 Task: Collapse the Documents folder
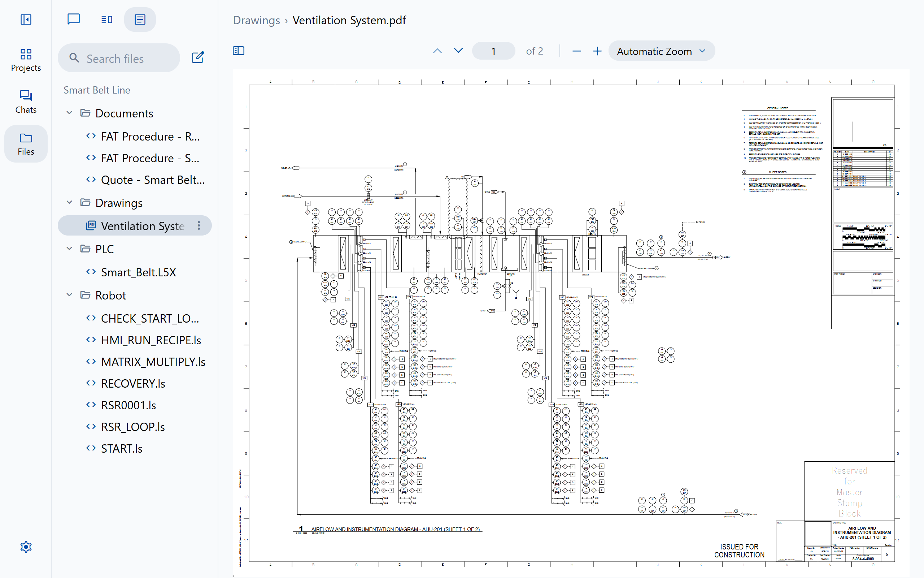pos(69,113)
